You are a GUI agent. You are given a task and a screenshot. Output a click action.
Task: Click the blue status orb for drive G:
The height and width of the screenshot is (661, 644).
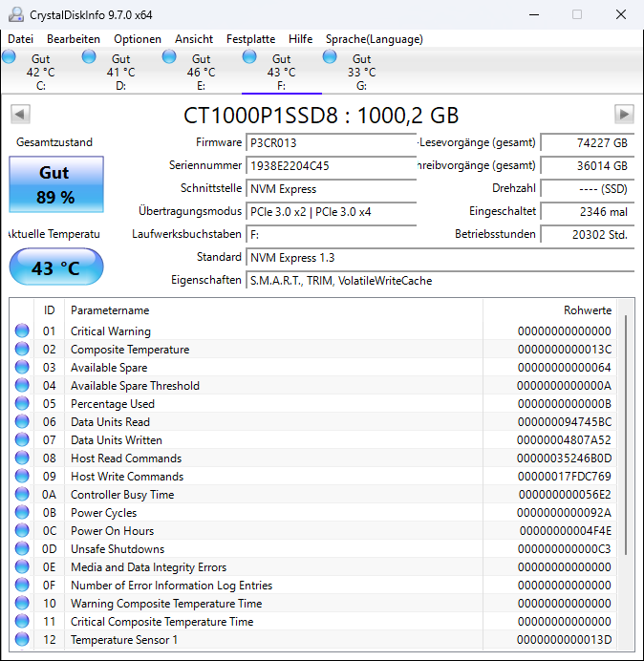[x=330, y=56]
